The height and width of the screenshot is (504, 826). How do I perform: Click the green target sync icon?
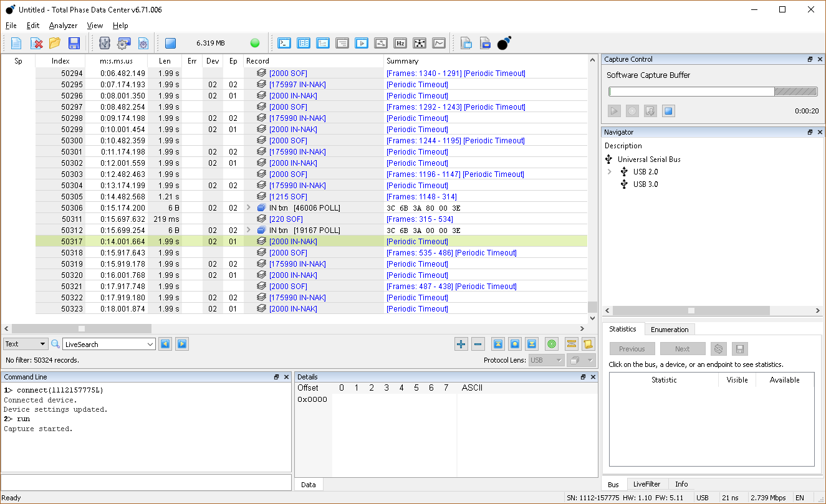(551, 344)
